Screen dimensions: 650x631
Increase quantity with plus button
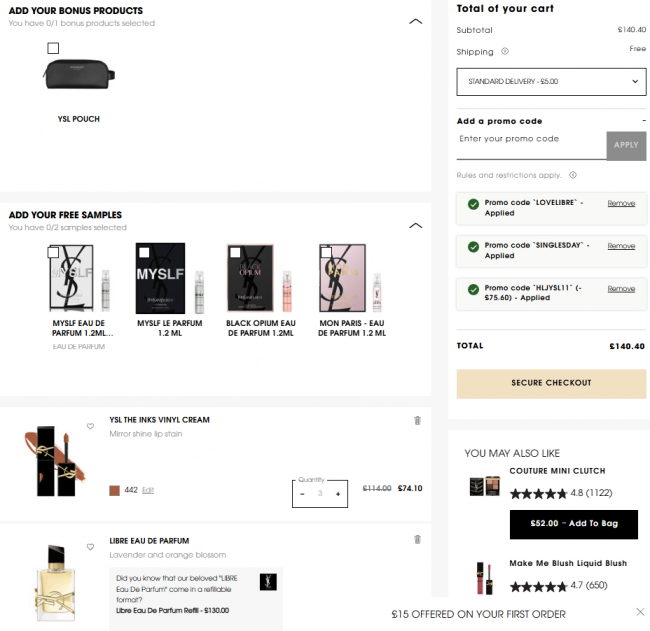pos(338,494)
